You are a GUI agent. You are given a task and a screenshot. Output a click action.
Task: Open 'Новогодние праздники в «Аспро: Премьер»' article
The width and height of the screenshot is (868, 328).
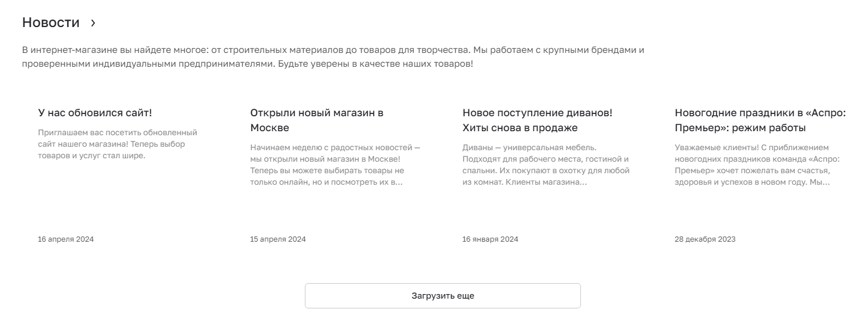click(x=760, y=120)
